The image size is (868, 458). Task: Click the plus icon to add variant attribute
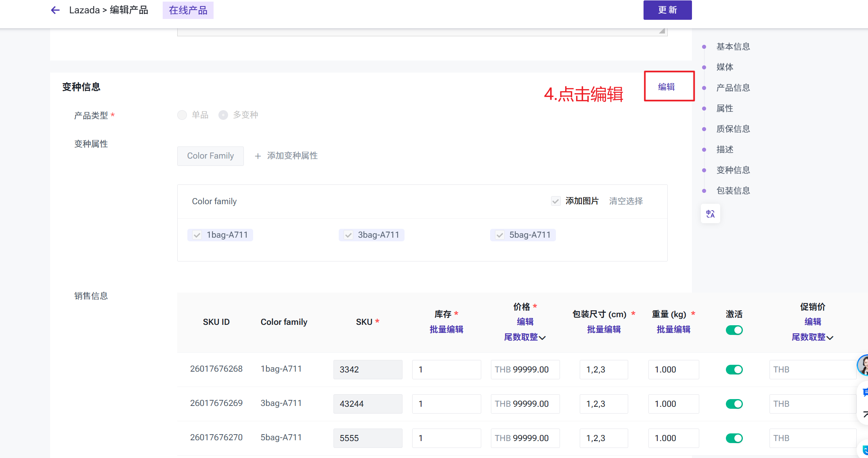(x=258, y=156)
